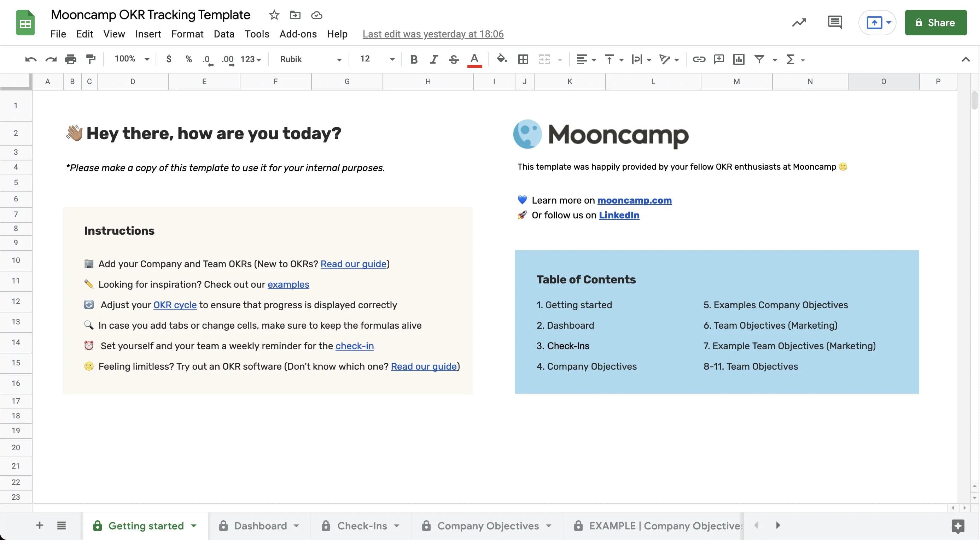Switch to the Company Objectives tab

point(487,526)
